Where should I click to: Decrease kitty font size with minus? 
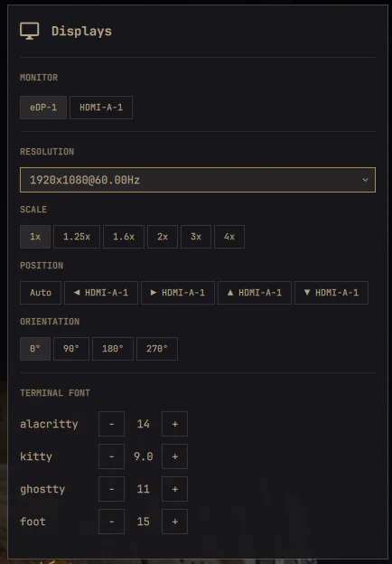pyautogui.click(x=111, y=456)
